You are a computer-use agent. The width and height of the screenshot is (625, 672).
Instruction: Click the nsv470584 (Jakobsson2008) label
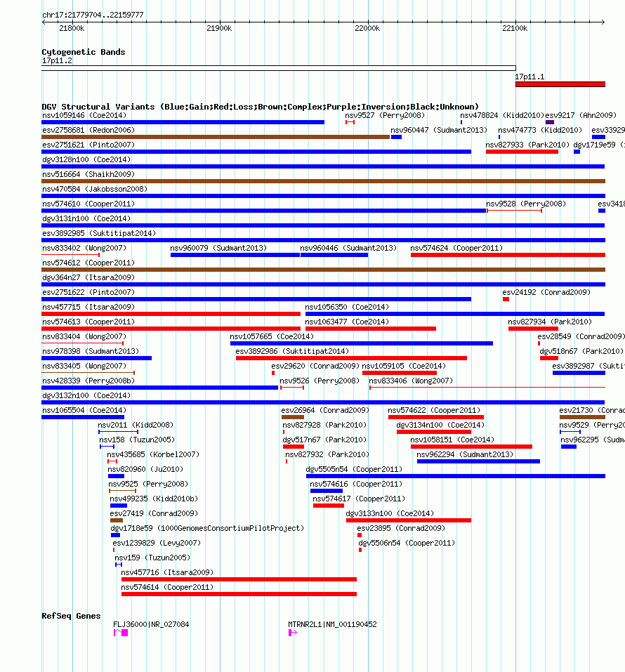tap(95, 189)
